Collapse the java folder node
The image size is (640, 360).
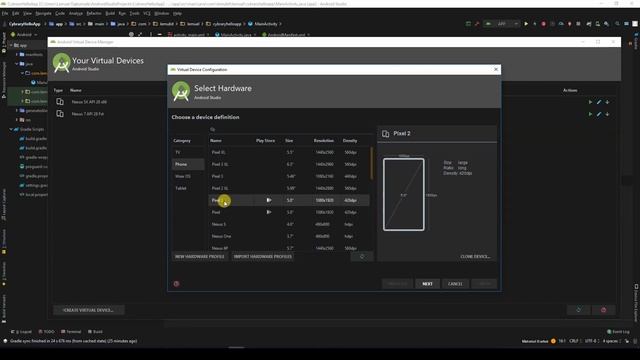(x=17, y=64)
